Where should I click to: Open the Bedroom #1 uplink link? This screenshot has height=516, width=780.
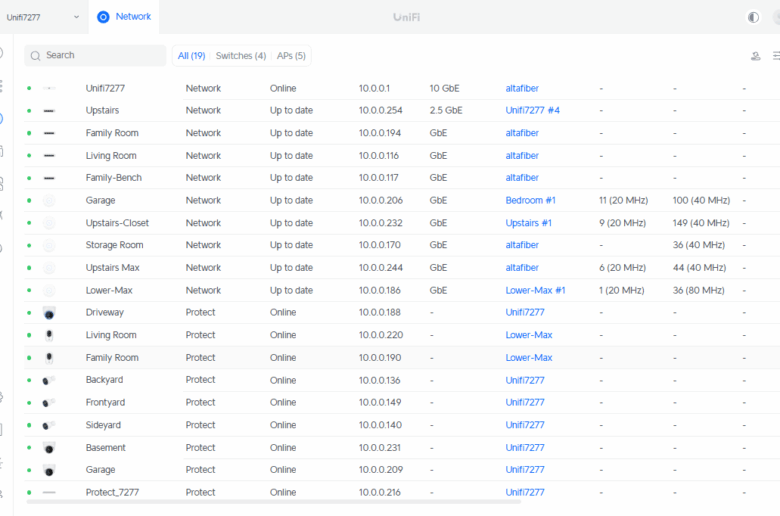530,201
